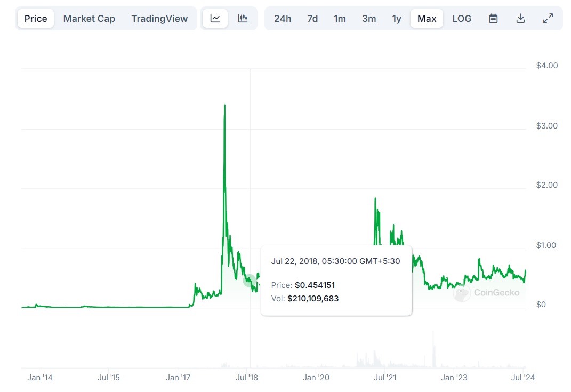Toggle logarithmic scale with LOG
Screen dimensions: 571x392
tap(462, 18)
